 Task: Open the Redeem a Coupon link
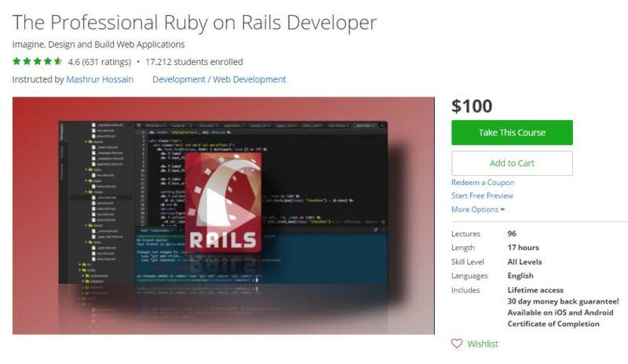(483, 183)
